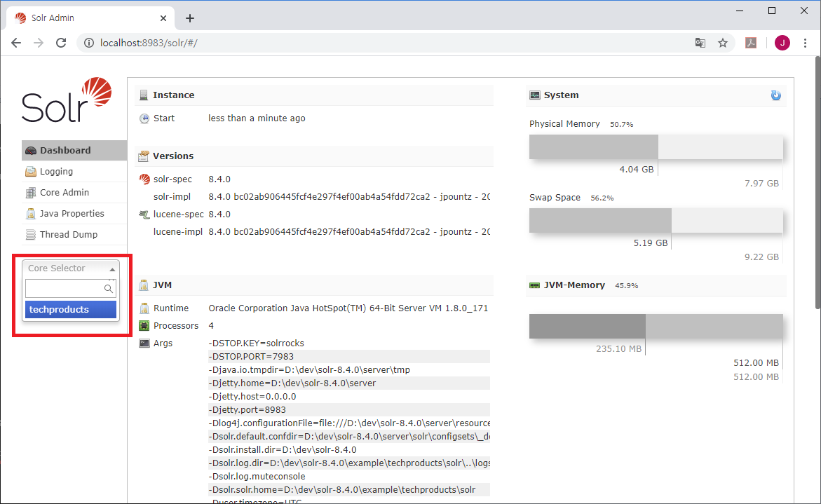Open the Chrome three-dot menu
821x504 pixels.
pyautogui.click(x=806, y=43)
